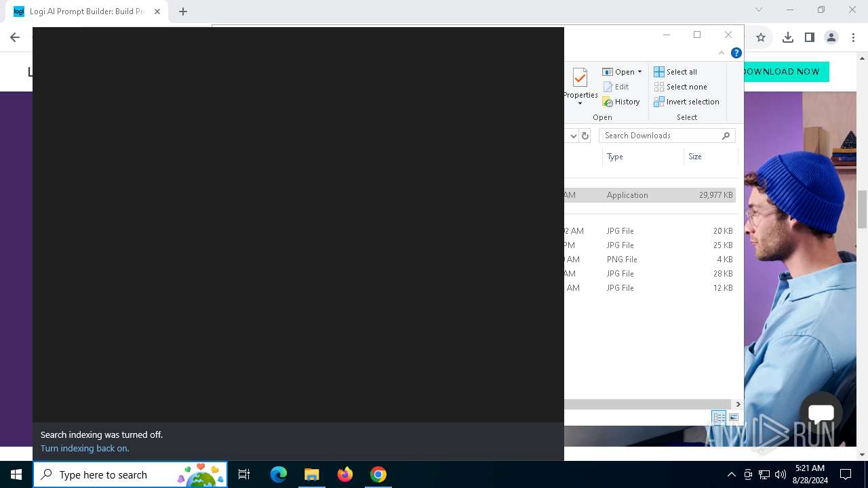Open the volume control in the tray
The height and width of the screenshot is (488, 868).
pos(781,474)
